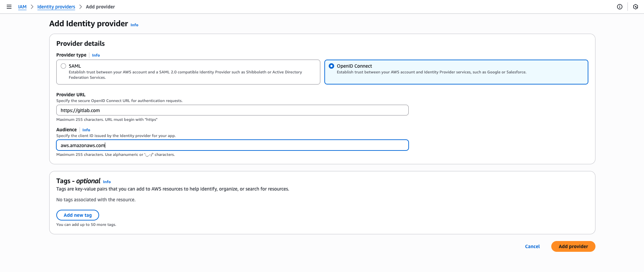
Task: Open Identity providers breadcrumb link
Action: coord(56,7)
